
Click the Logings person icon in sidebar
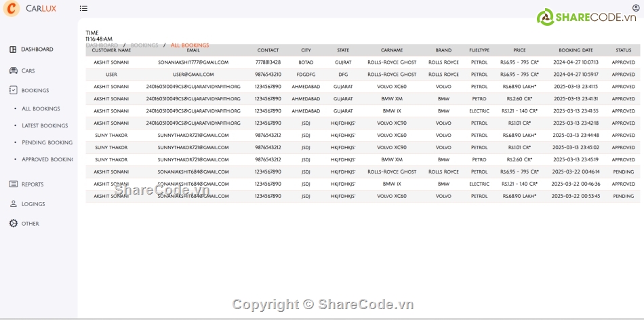pyautogui.click(x=13, y=204)
